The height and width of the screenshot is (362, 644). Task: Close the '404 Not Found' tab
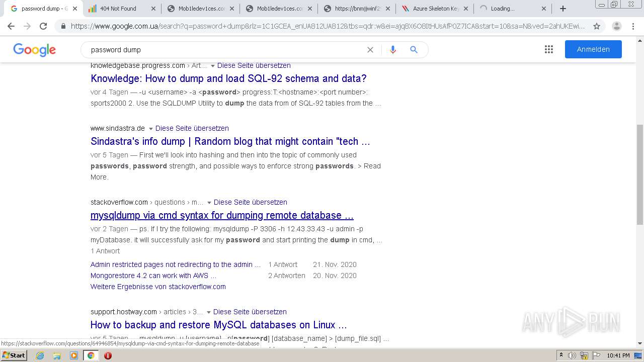click(153, 9)
